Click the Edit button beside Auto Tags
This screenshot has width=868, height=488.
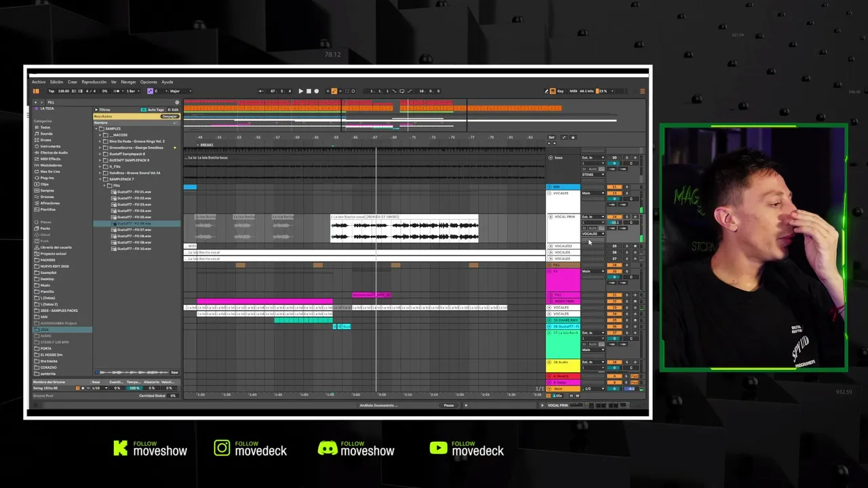coord(174,109)
